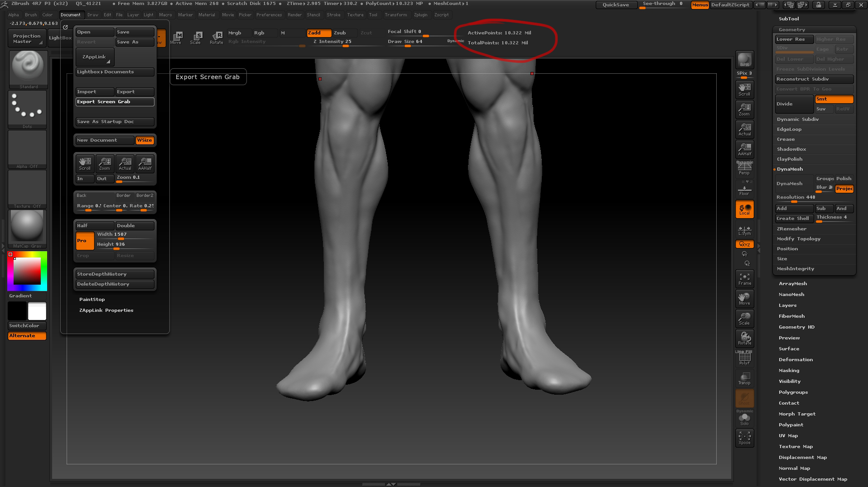Screen dimensions: 868x487
Task: Select the Zoom icon in right shelf
Action: point(744,109)
